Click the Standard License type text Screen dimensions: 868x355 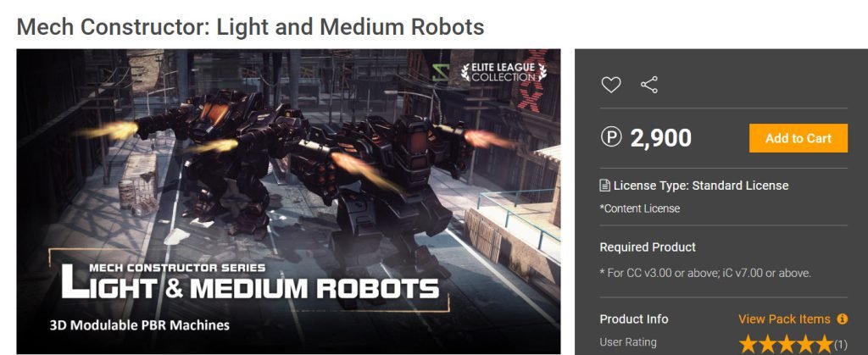pos(740,186)
